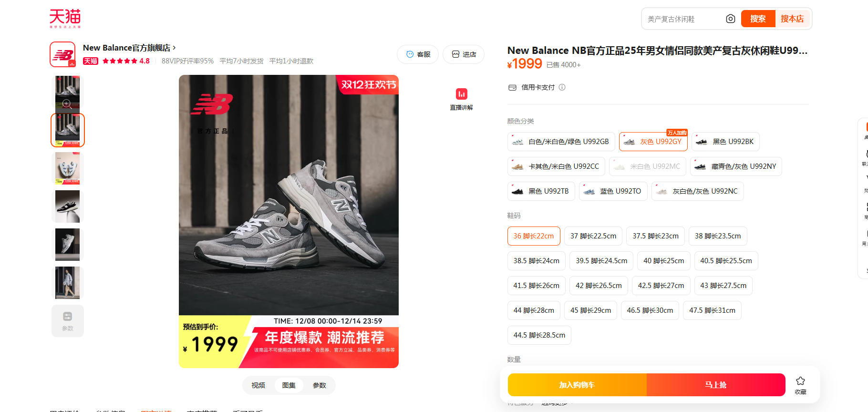Click the search input field
Viewport: 868px width, 412px height.
click(x=682, y=19)
